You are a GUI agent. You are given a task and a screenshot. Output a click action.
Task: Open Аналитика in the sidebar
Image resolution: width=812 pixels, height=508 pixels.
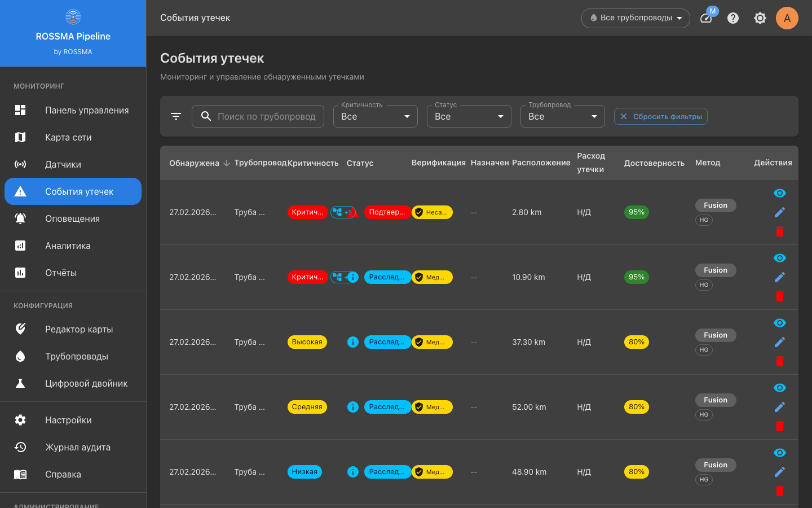pyautogui.click(x=68, y=246)
